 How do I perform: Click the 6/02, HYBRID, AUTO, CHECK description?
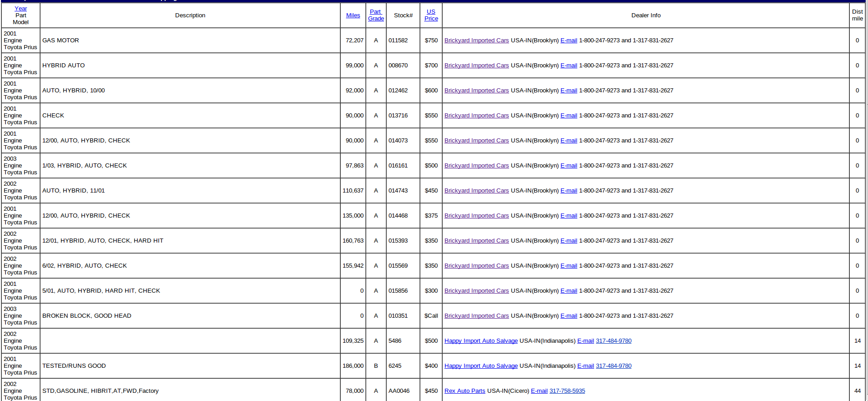coord(85,266)
